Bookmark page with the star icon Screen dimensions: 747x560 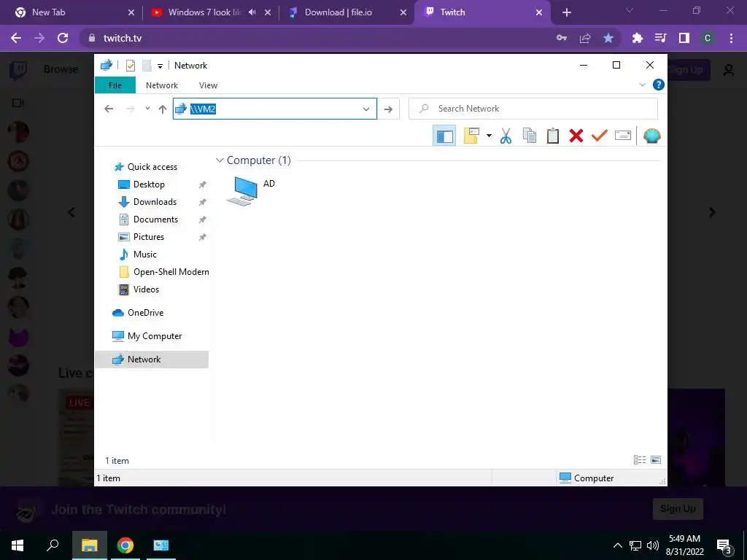(x=608, y=38)
